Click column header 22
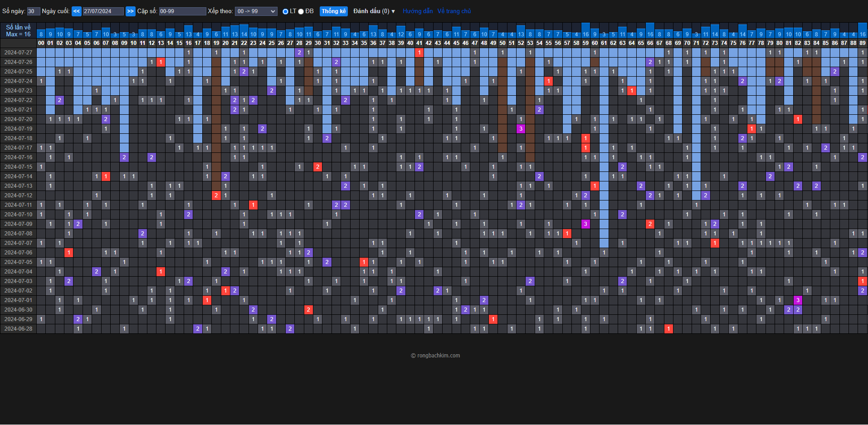Viewport: 868px width, 425px height. coord(244,43)
